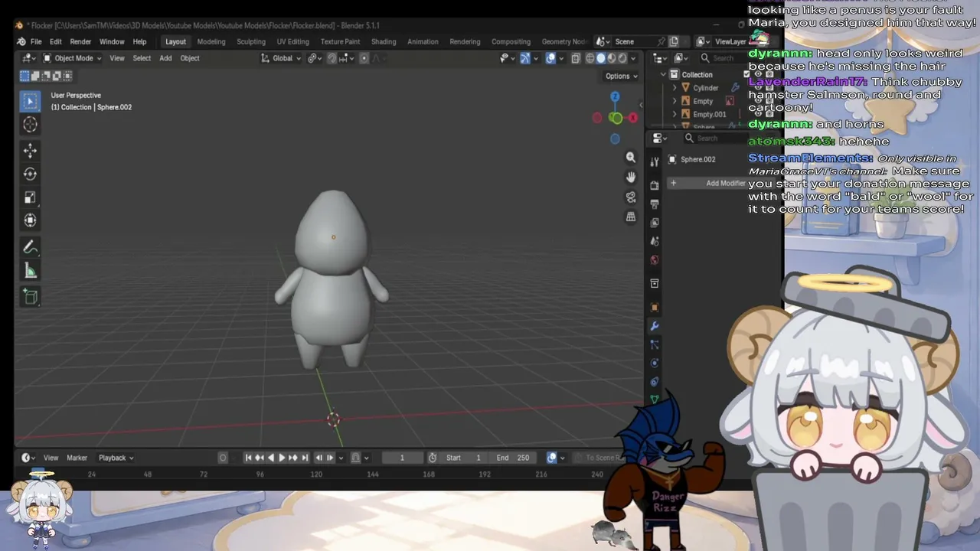Open the Tool properties tab

point(655,161)
